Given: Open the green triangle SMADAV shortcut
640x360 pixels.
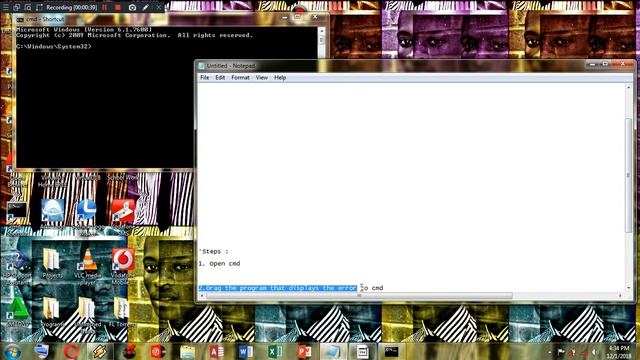Looking at the screenshot, I should [16, 312].
